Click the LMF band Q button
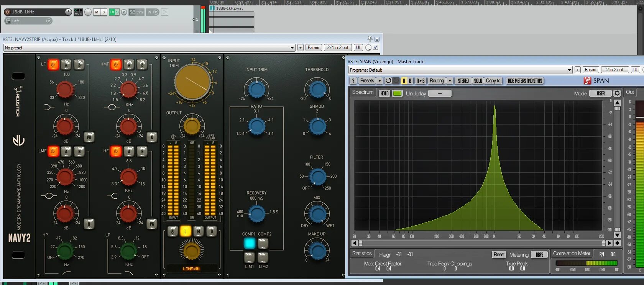This screenshot has width=644, height=285. coord(89,224)
